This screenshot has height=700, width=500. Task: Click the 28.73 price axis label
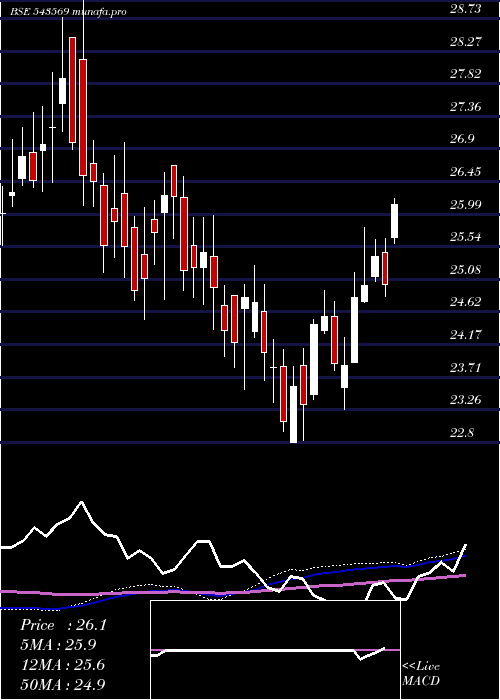point(465,9)
